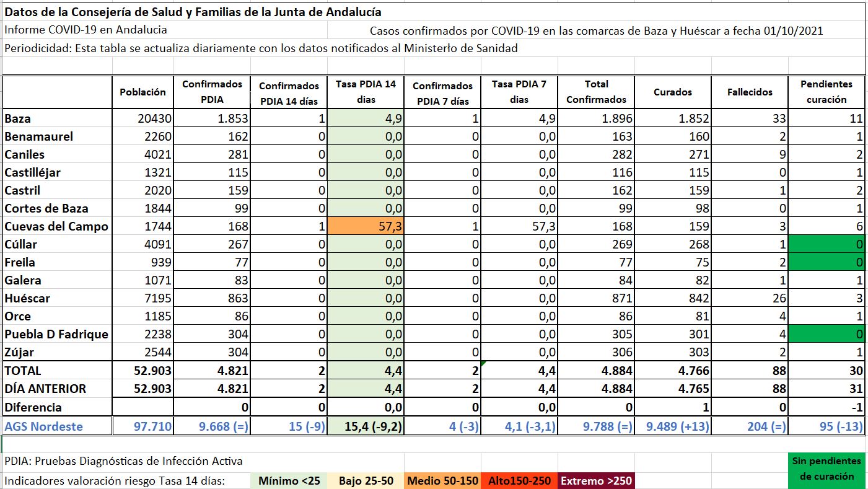This screenshot has width=868, height=489.
Task: Click the "Mínimo <25" legend color cell
Action: point(289,481)
